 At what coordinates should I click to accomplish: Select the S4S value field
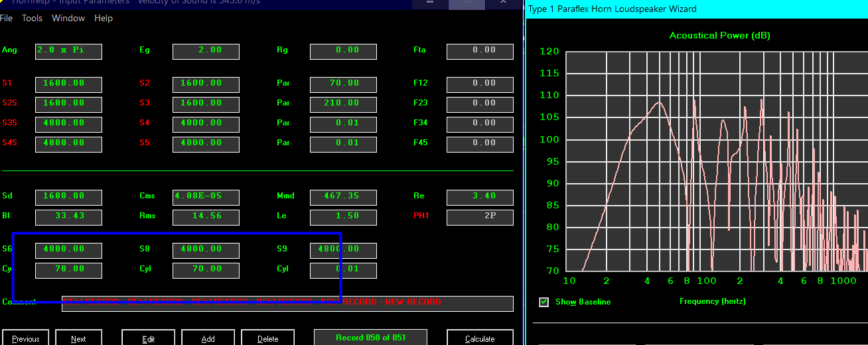(x=68, y=144)
